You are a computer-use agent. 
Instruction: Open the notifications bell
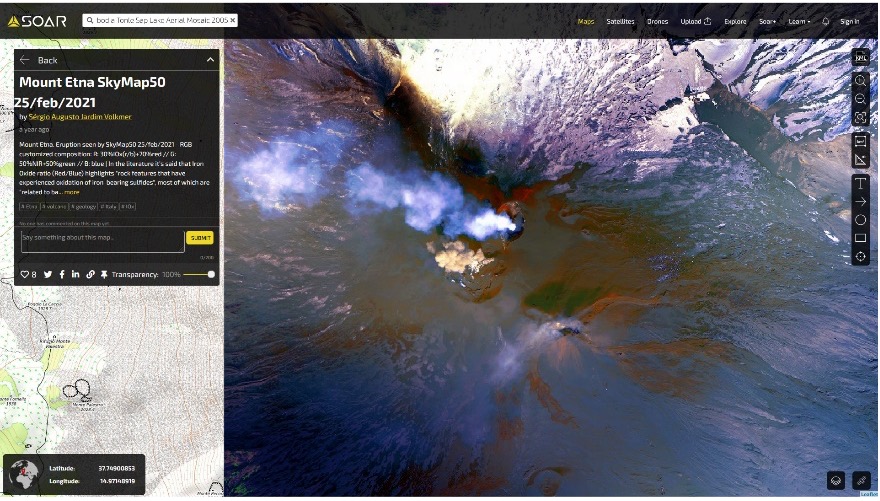coord(825,21)
